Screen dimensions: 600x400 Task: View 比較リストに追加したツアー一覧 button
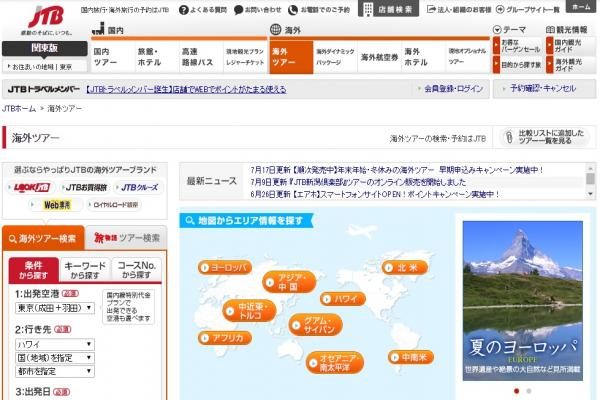click(x=545, y=137)
